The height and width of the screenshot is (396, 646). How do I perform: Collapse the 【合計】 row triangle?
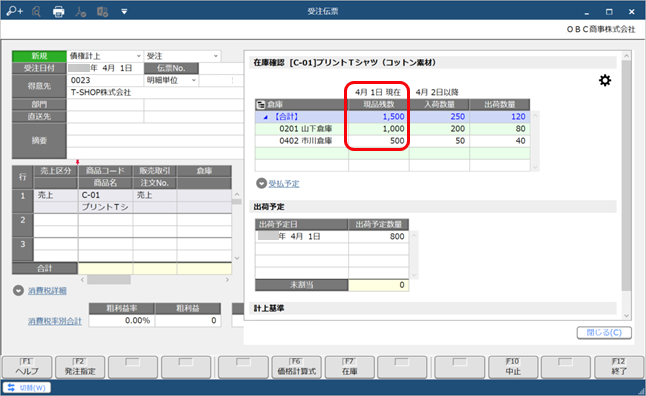265,117
